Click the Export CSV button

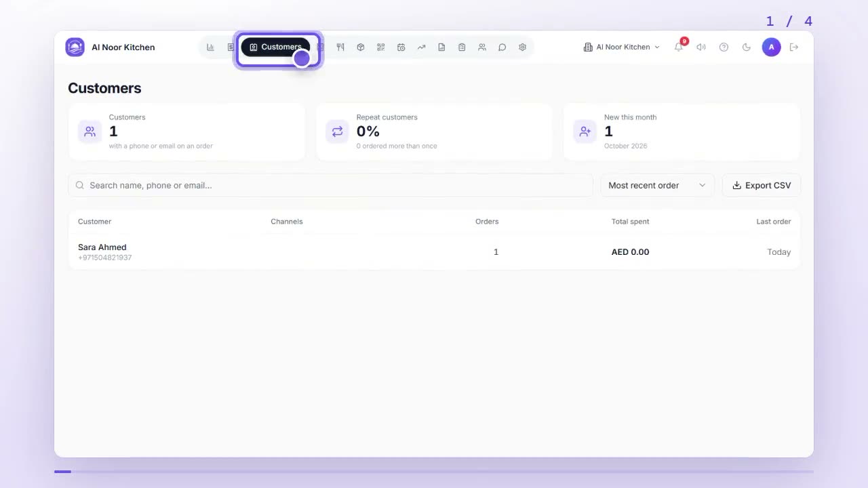click(x=762, y=186)
